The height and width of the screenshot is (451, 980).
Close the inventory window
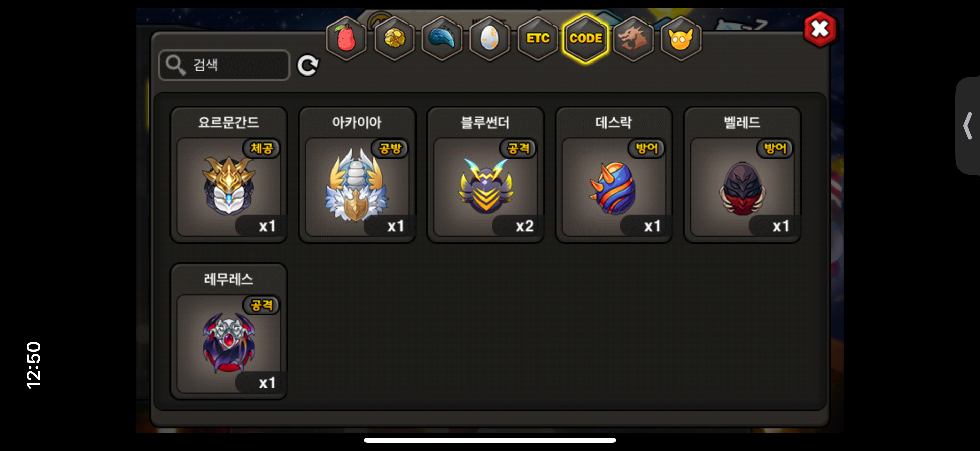820,29
